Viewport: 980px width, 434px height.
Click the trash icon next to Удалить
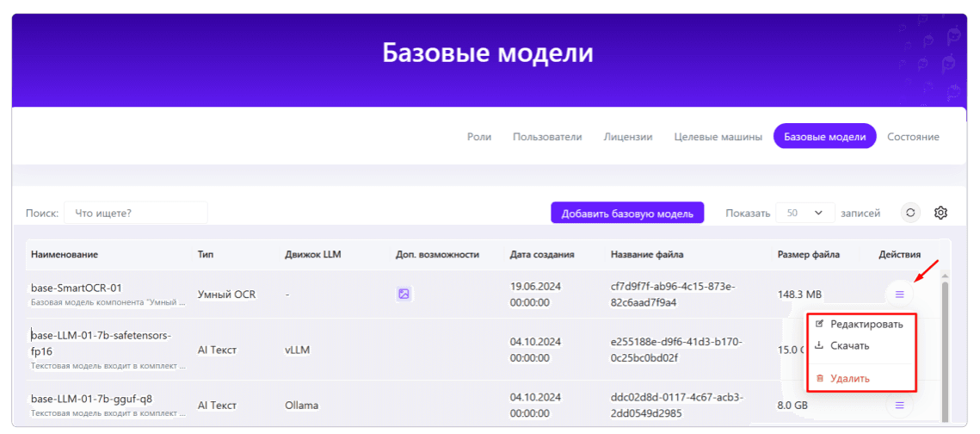click(x=819, y=378)
